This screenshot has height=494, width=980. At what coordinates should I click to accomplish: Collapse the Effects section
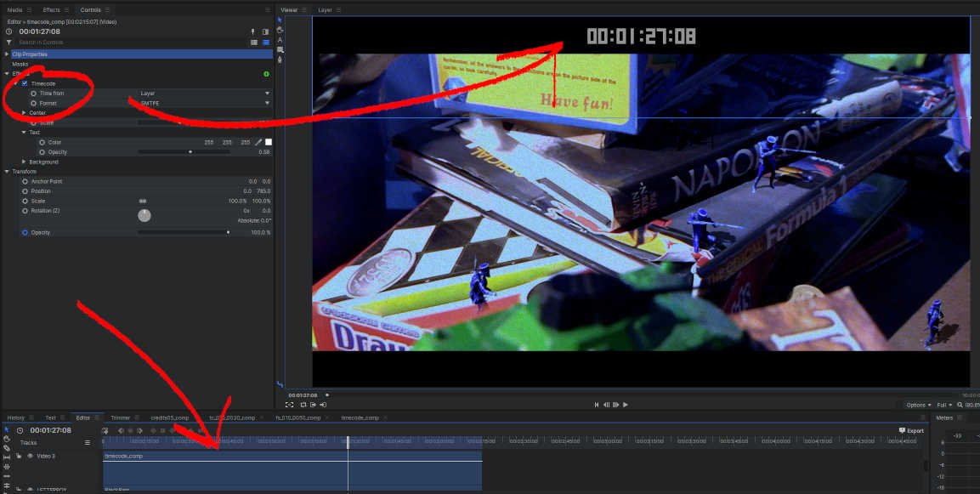pyautogui.click(x=7, y=74)
